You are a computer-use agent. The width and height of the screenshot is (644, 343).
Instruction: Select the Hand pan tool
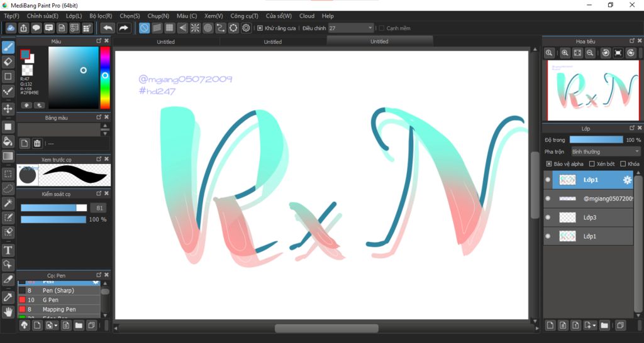click(8, 312)
